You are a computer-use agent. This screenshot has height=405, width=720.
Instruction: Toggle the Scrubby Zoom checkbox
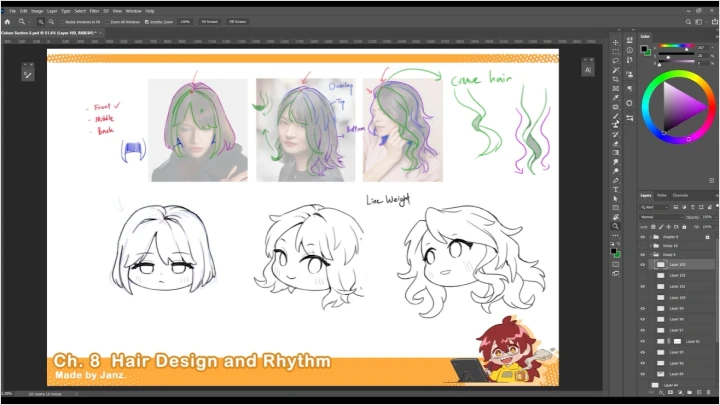pos(147,21)
